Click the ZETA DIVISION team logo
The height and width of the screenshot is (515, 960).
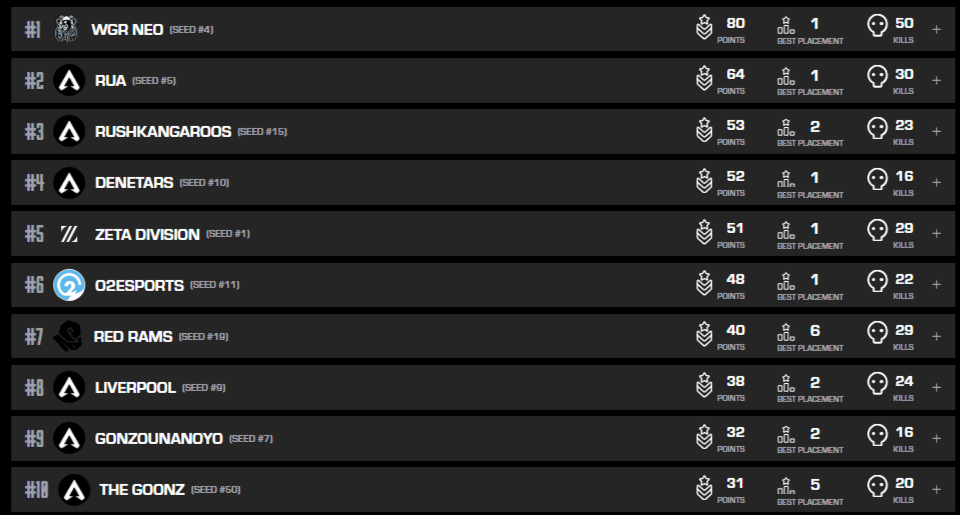(69, 234)
